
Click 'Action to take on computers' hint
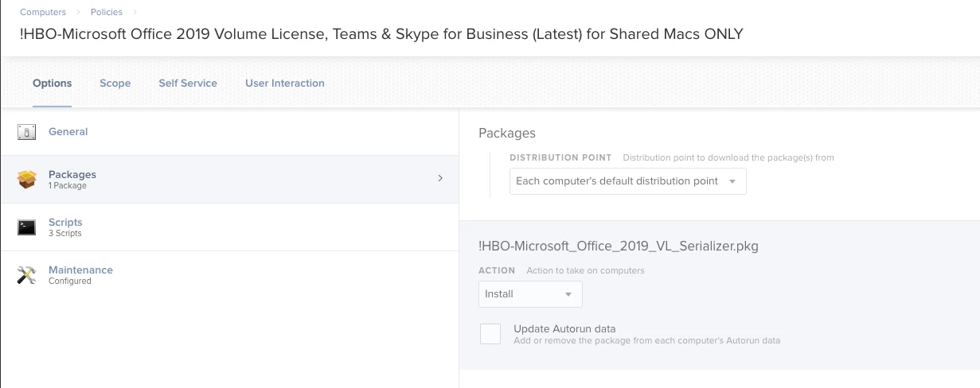(585, 271)
